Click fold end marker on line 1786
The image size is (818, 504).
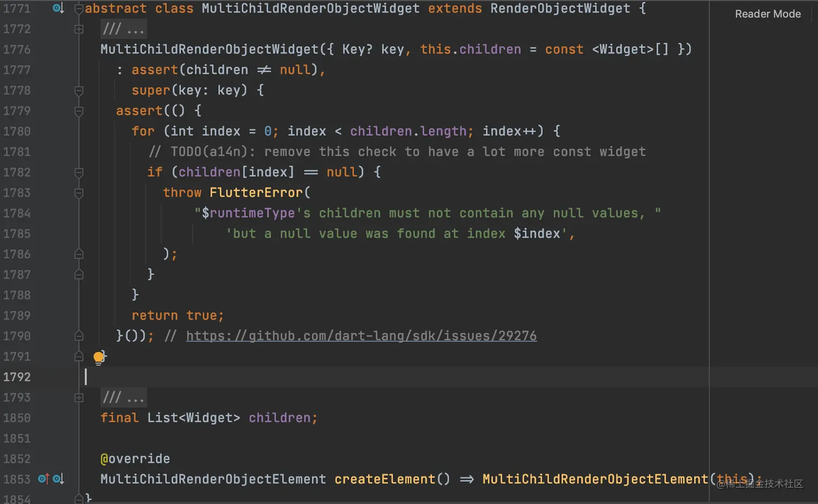[79, 254]
